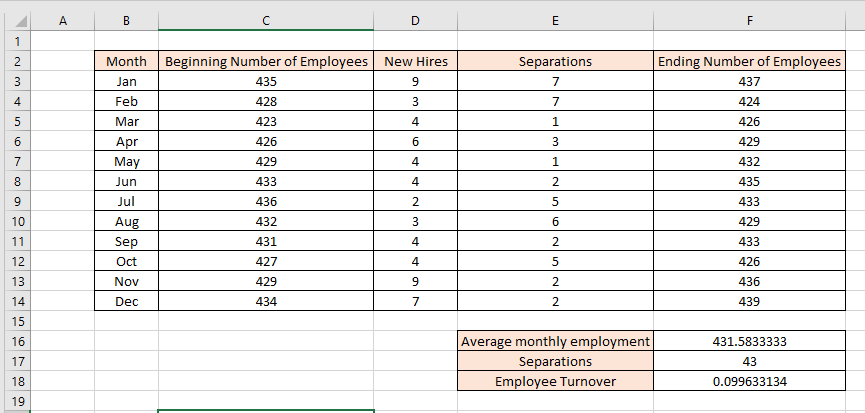This screenshot has height=413, width=865.
Task: Click the Employee Turnover label
Action: click(555, 381)
